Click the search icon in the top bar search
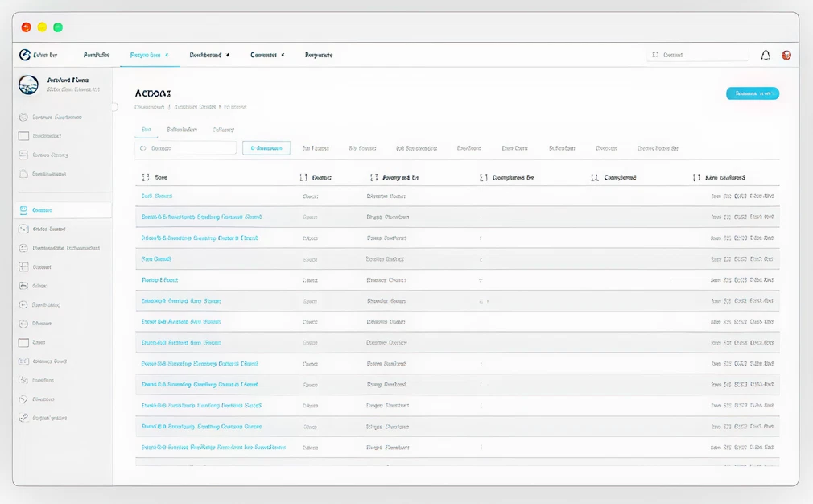 655,55
